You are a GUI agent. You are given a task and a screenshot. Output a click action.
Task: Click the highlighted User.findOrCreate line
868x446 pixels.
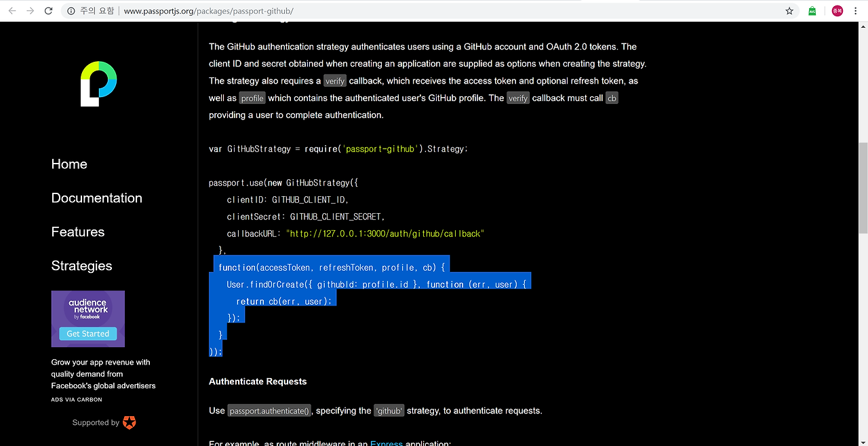tap(376, 284)
